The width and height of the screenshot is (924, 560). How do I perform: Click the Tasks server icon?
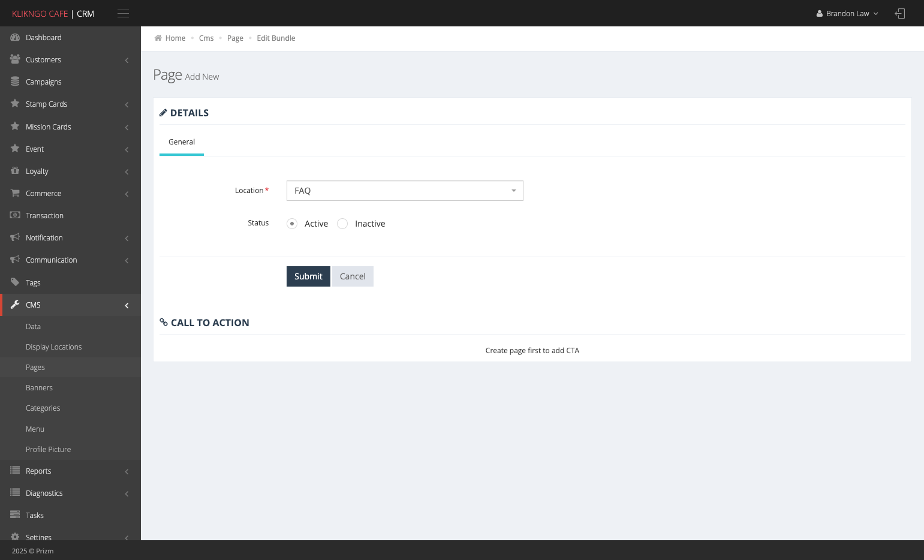click(15, 515)
